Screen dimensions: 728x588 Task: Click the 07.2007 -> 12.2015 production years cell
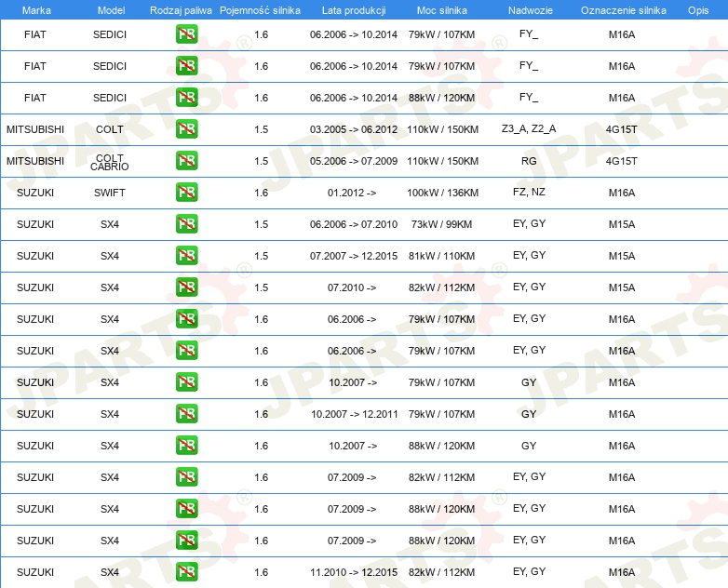point(354,256)
